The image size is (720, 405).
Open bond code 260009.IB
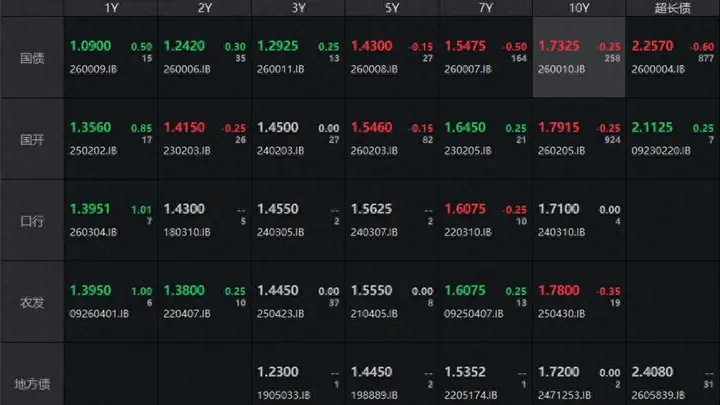tap(93, 69)
